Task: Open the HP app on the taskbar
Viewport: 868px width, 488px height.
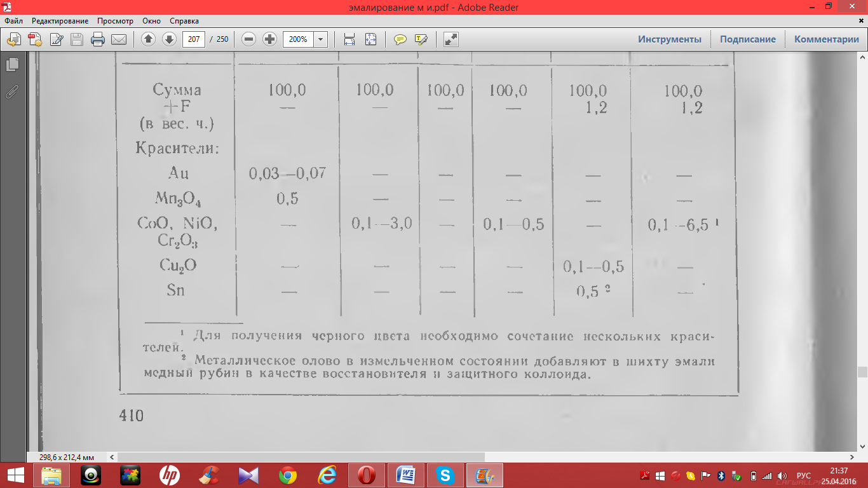Action: [170, 475]
